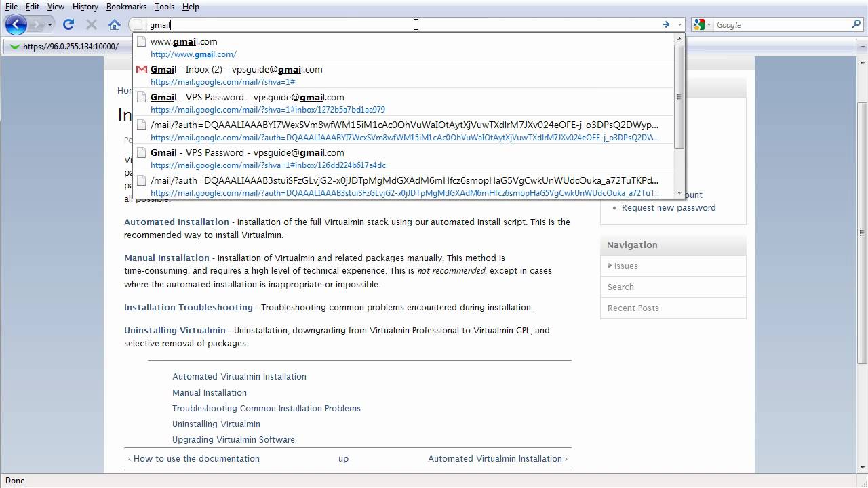
Task: Open the Installation Troubleshooting link
Action: click(x=189, y=307)
